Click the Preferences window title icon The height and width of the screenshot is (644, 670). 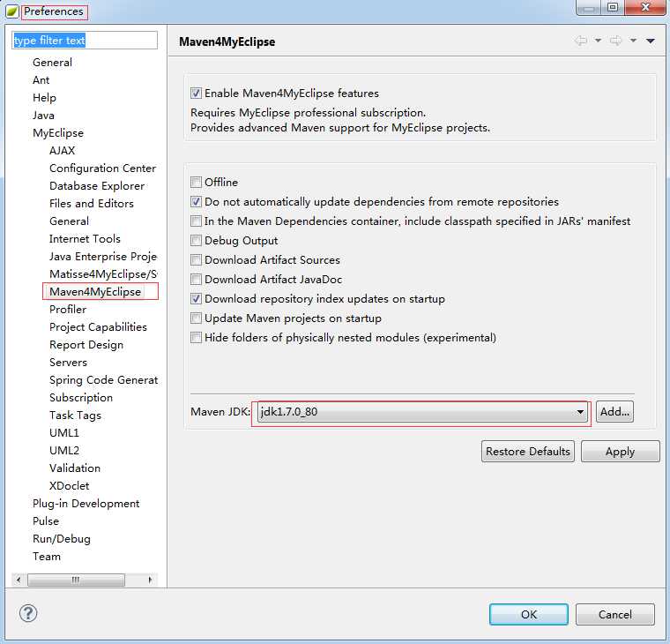[12, 11]
